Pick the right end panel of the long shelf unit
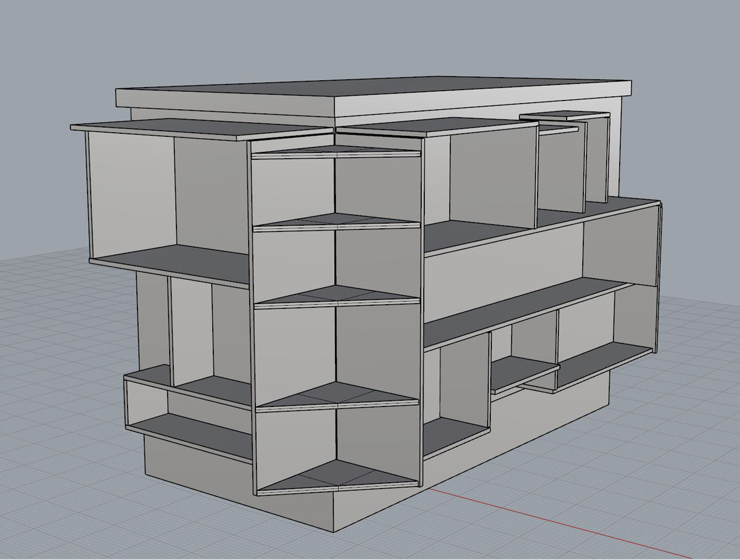This screenshot has height=560, width=740. pos(656,278)
